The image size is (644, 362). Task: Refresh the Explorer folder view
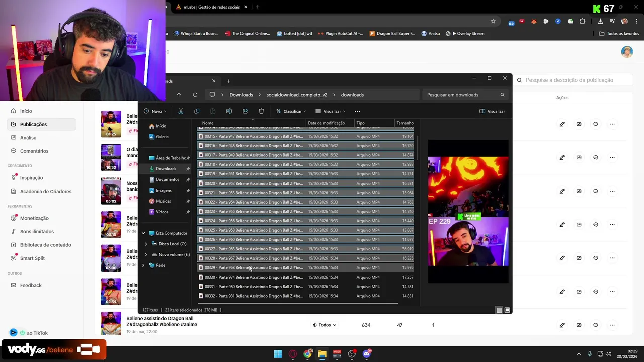[x=195, y=95]
